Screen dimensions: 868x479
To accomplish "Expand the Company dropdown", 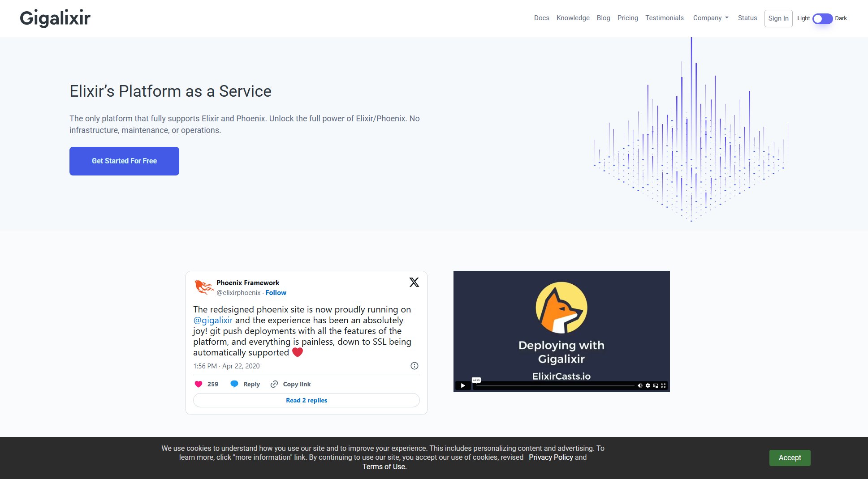I will (711, 18).
